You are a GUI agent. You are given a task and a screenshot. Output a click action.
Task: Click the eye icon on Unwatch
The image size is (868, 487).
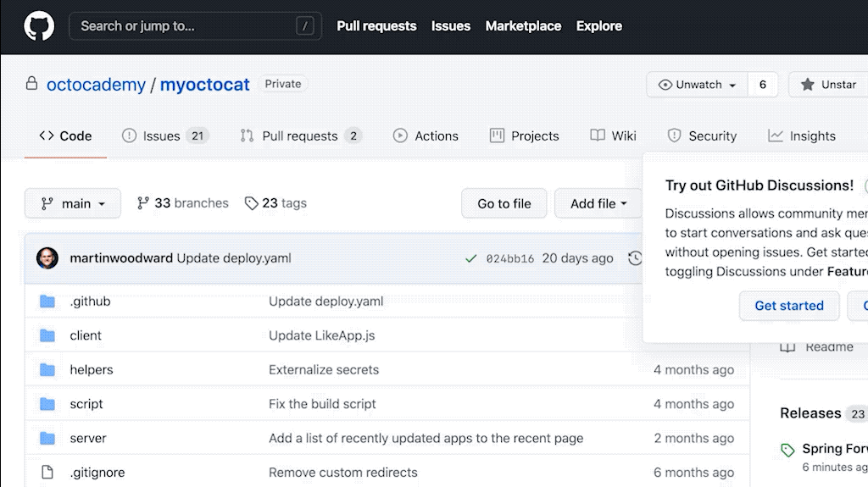665,85
